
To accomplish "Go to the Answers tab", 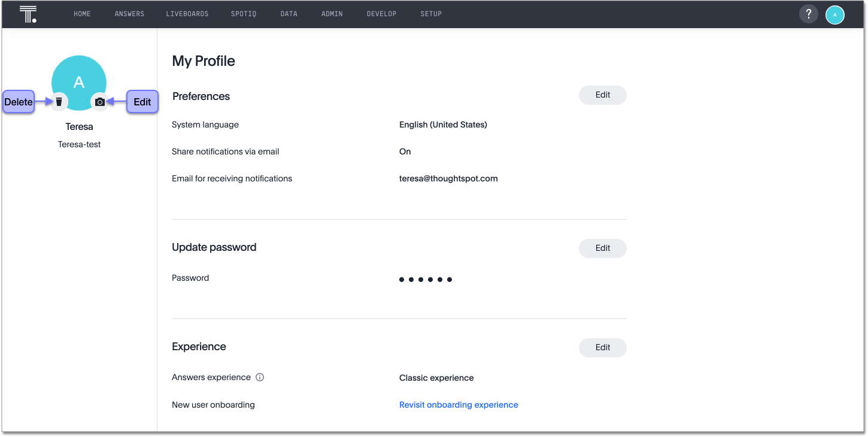I will click(129, 14).
